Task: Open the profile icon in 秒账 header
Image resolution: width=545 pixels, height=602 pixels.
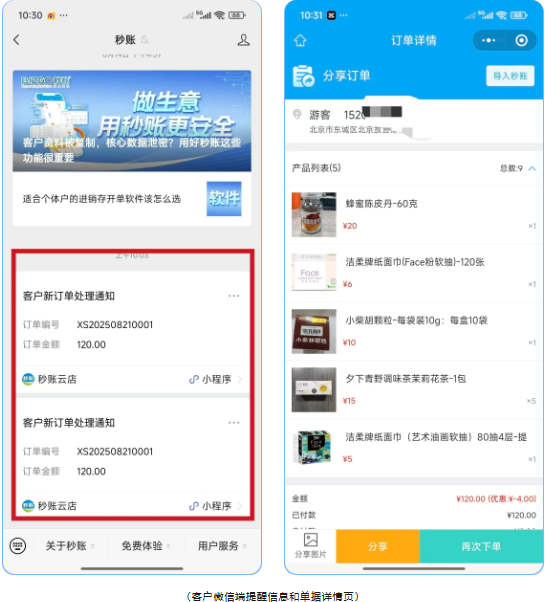Action: tap(243, 40)
